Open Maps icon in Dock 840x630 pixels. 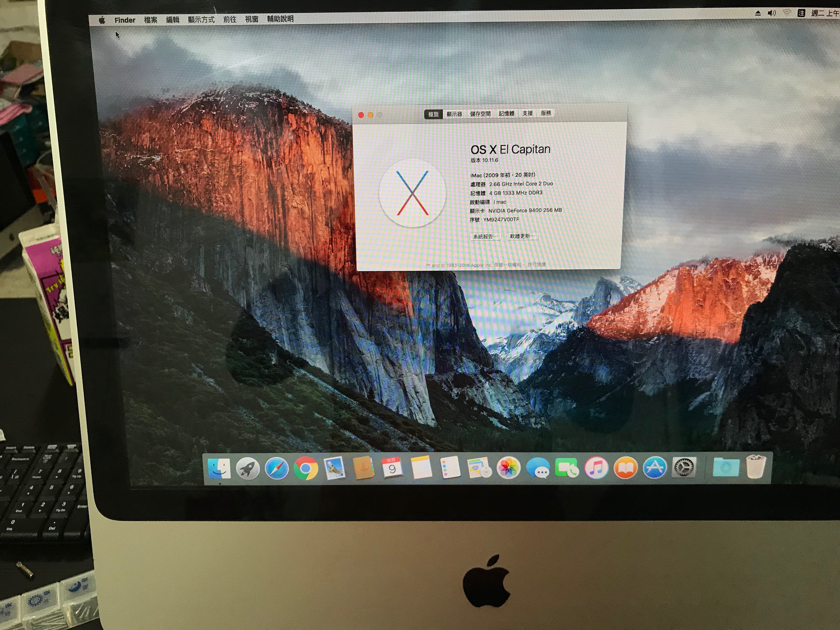coord(479,467)
